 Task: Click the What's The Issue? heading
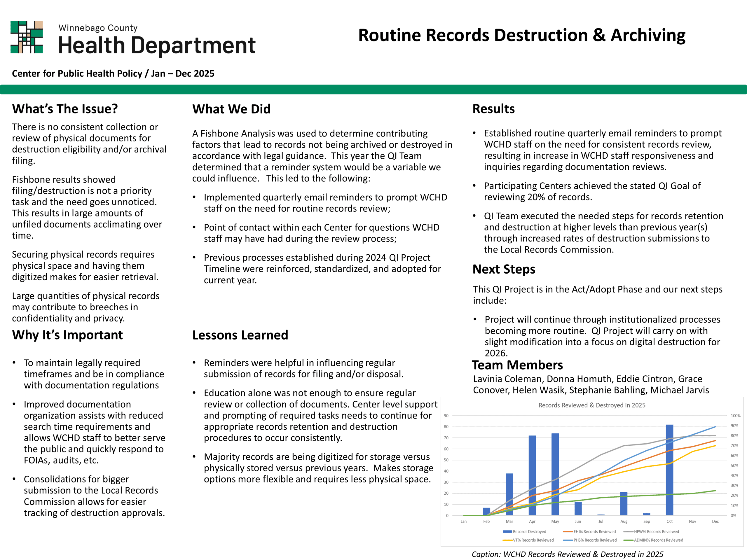click(x=65, y=109)
